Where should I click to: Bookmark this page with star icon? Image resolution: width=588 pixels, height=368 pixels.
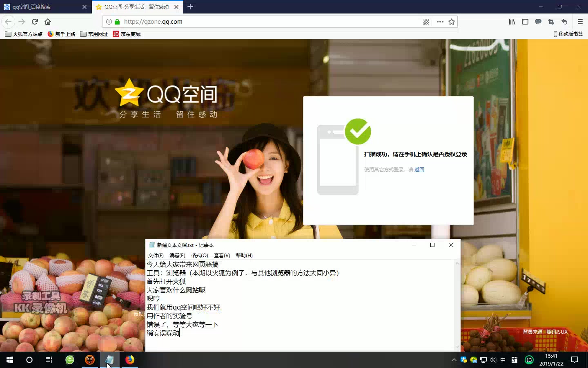pyautogui.click(x=452, y=22)
